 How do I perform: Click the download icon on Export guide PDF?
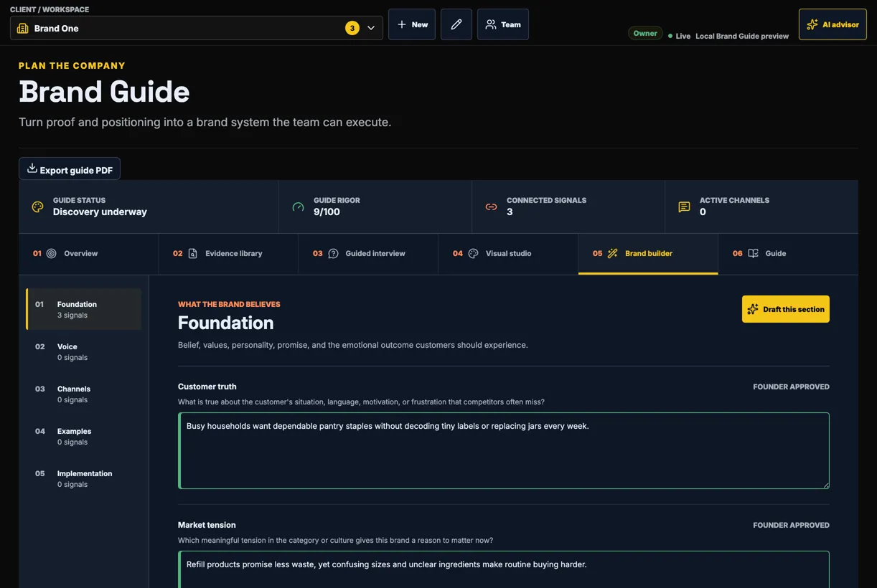pyautogui.click(x=32, y=169)
